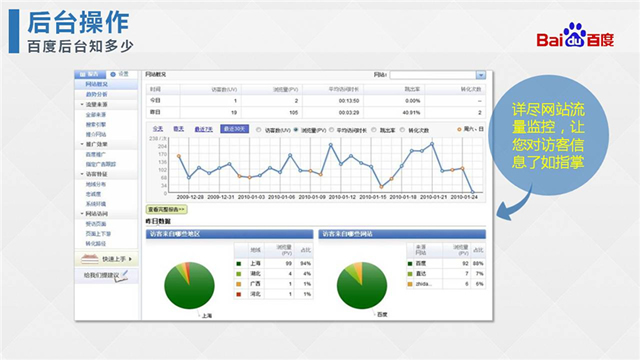The image size is (640, 360).
Task: Select the 浏览量(PV) radio button
Action: point(296,130)
